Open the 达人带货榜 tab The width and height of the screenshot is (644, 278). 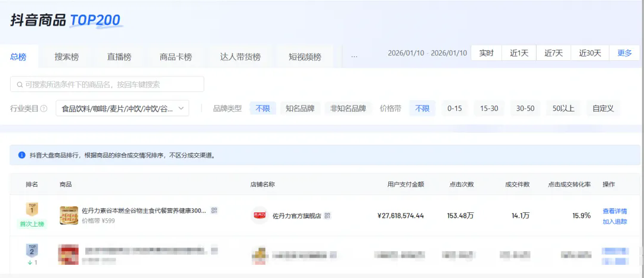[x=240, y=57]
